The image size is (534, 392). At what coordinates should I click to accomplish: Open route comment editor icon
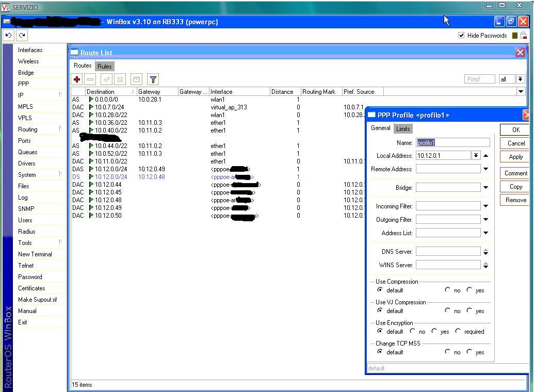137,79
